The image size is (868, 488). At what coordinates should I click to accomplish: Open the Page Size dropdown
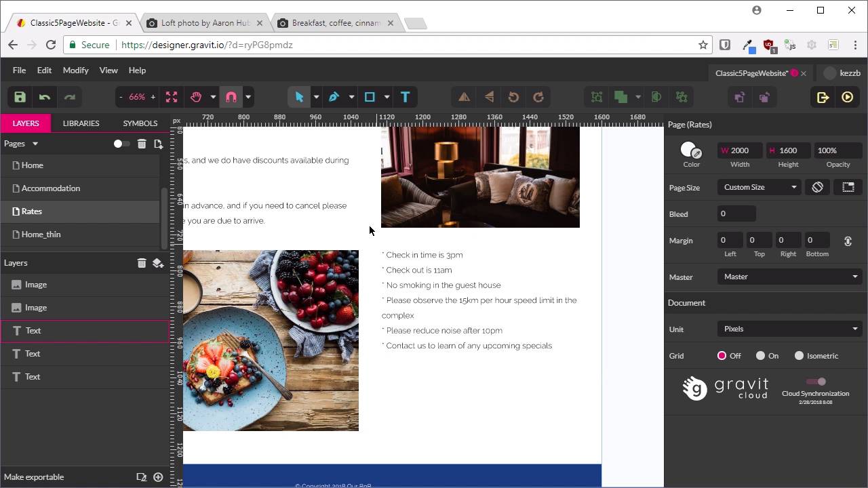[759, 187]
